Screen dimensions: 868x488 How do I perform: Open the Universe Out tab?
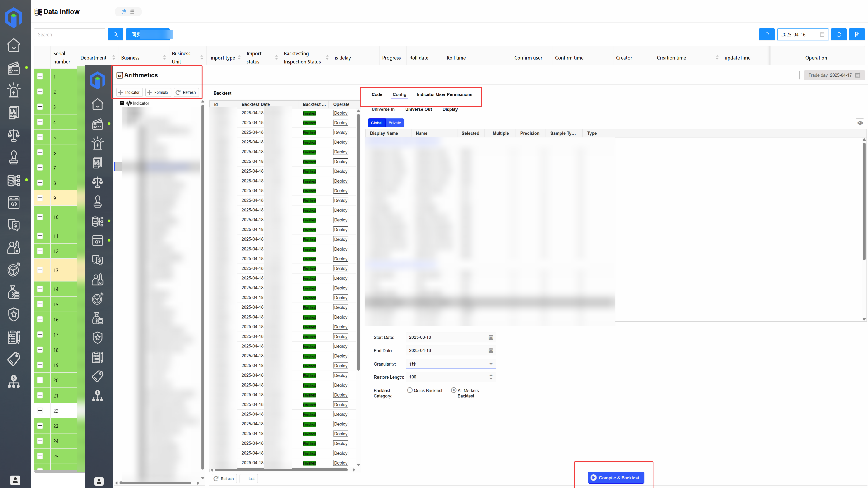418,109
